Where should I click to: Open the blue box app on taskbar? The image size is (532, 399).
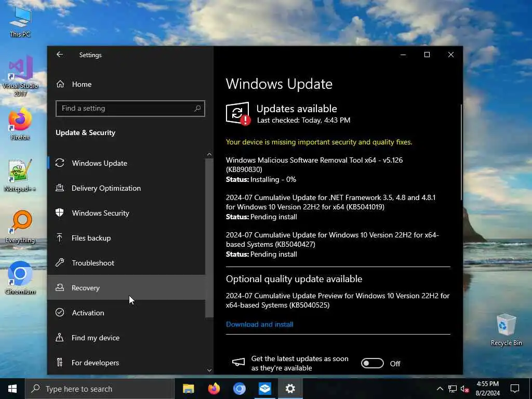click(x=264, y=389)
